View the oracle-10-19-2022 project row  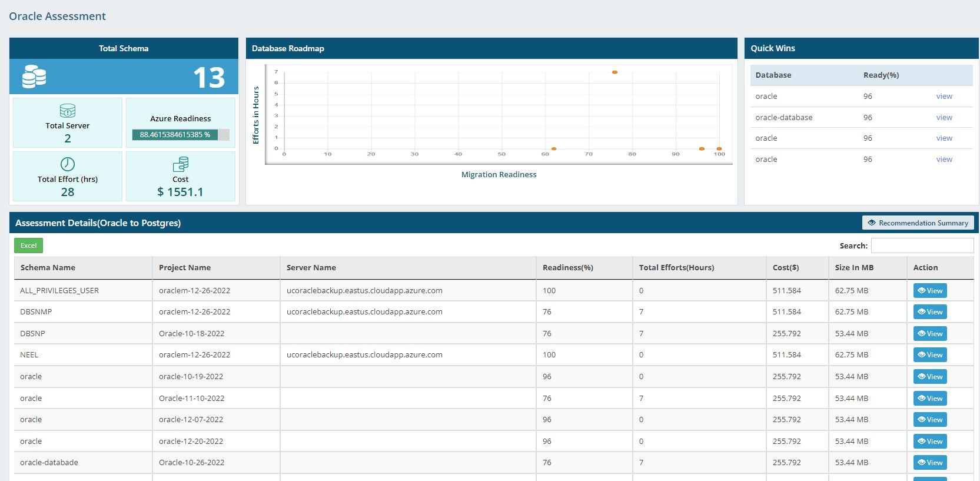pos(930,377)
